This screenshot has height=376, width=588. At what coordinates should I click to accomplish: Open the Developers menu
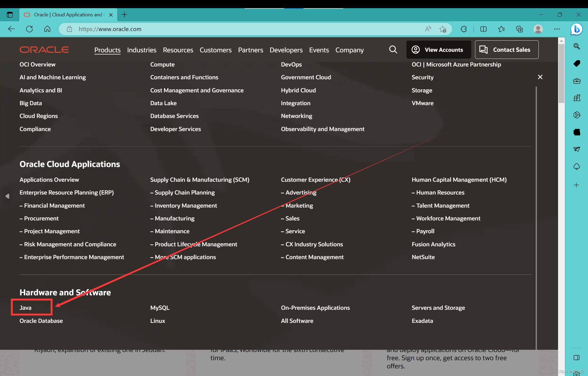(286, 50)
